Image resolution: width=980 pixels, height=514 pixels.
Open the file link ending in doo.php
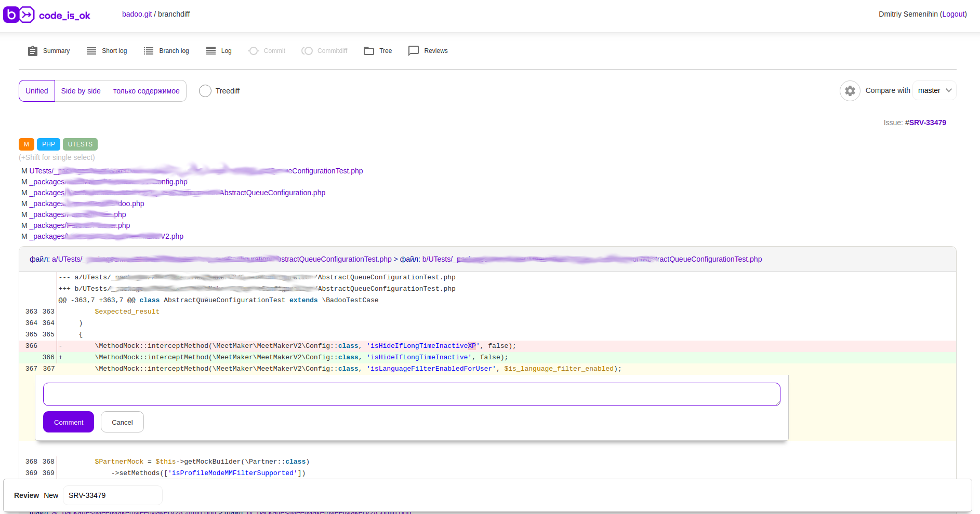click(87, 204)
